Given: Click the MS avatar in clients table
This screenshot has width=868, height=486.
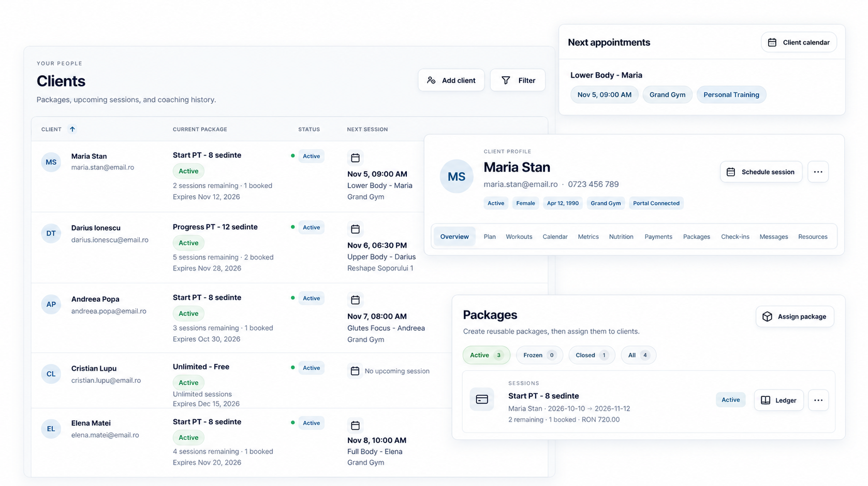Looking at the screenshot, I should (51, 162).
